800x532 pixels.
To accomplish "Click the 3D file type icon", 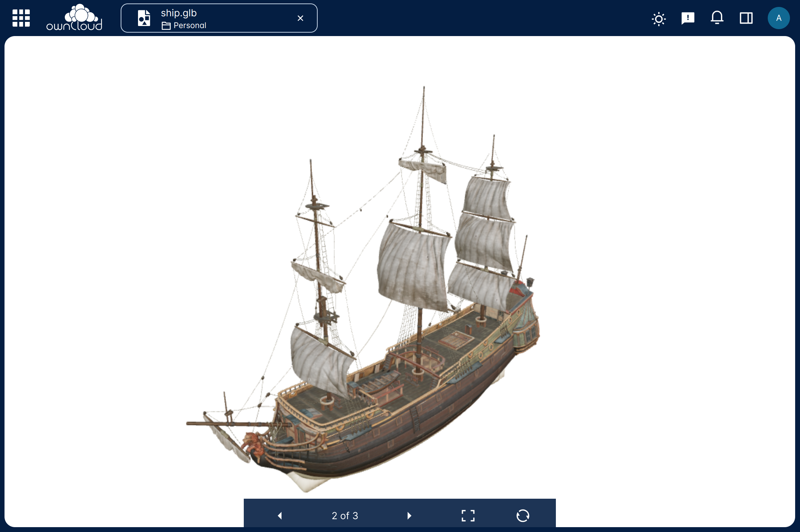I will pyautogui.click(x=144, y=18).
